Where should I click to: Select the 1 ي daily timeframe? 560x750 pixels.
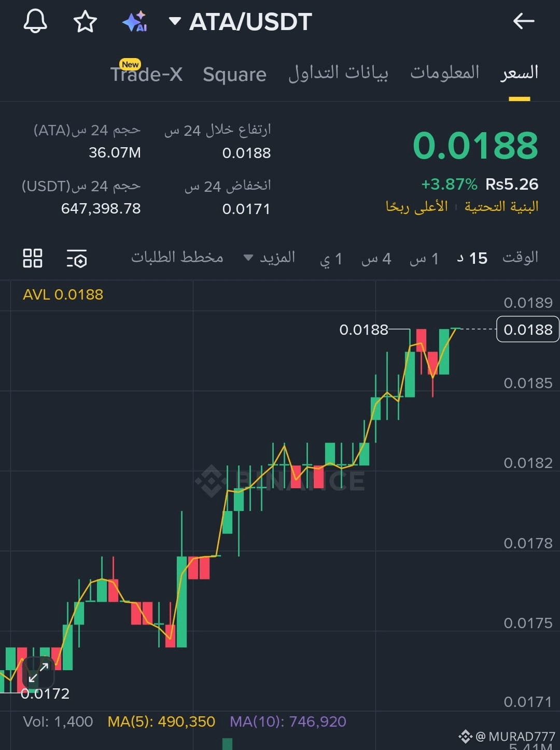331,259
